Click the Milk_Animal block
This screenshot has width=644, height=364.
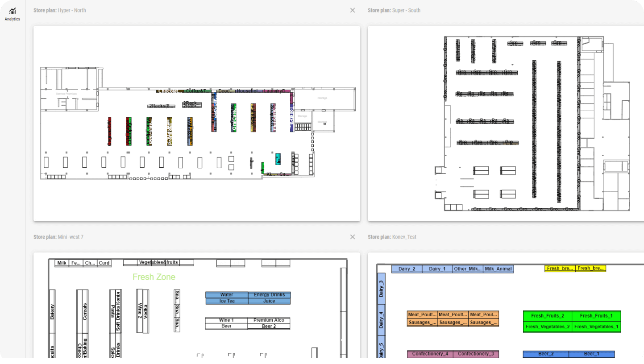click(498, 269)
